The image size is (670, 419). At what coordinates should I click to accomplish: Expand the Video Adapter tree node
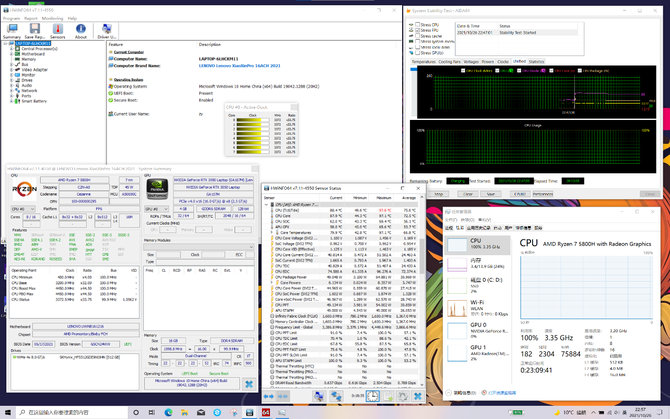tap(10, 70)
